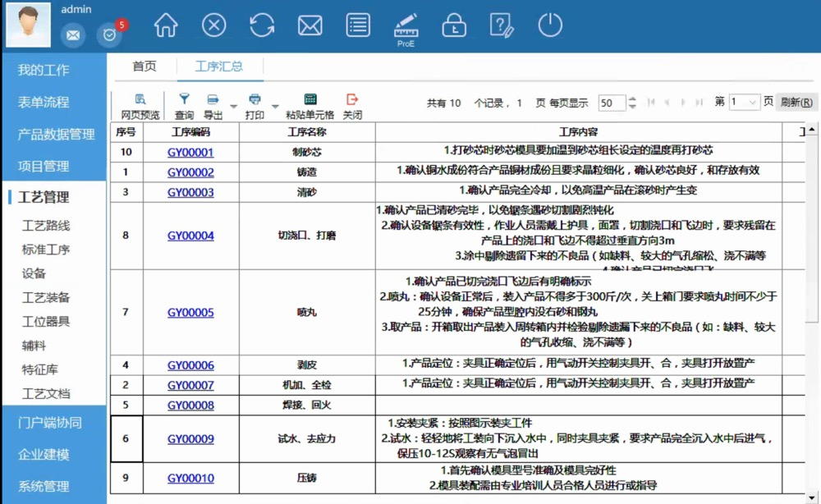Select 工位器具 submenu item
Image resolution: width=821 pixels, height=504 pixels.
click(x=46, y=321)
